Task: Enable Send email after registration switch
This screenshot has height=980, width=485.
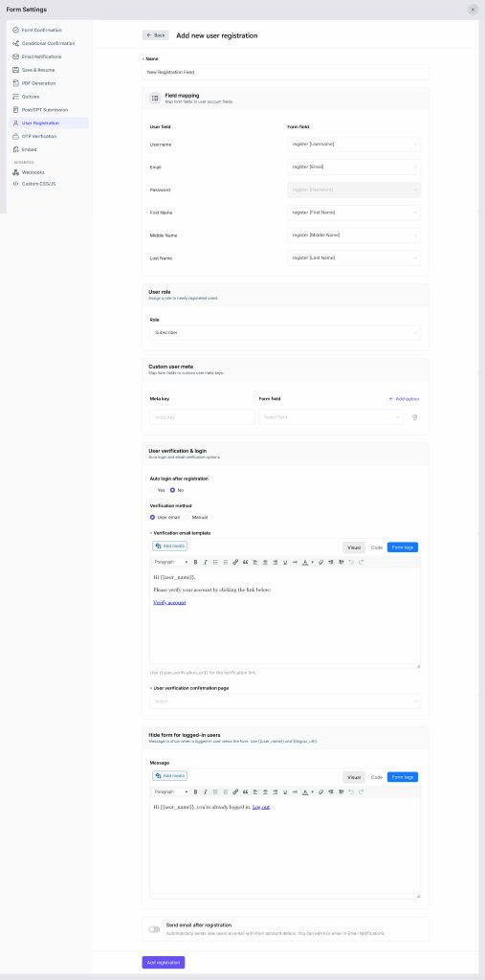Action: 154,929
